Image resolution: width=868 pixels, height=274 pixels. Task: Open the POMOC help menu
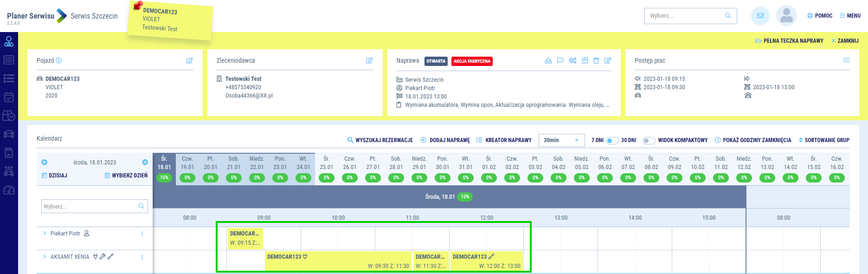pos(820,16)
